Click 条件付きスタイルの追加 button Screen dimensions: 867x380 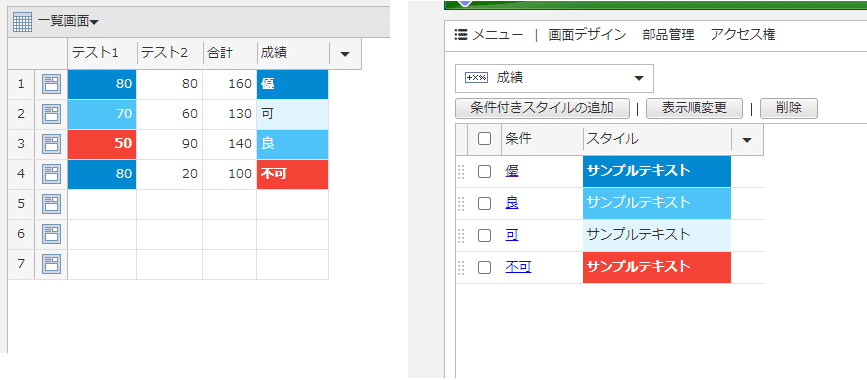(x=542, y=108)
